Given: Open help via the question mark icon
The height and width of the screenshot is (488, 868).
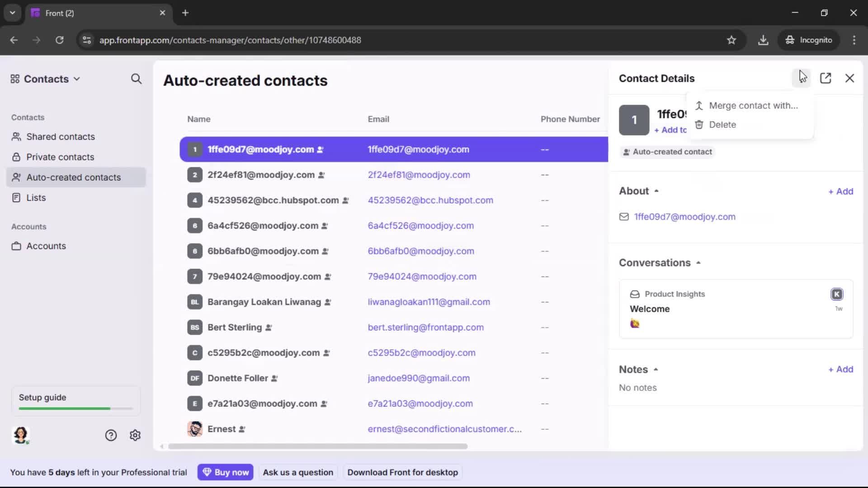Looking at the screenshot, I should pos(111,435).
